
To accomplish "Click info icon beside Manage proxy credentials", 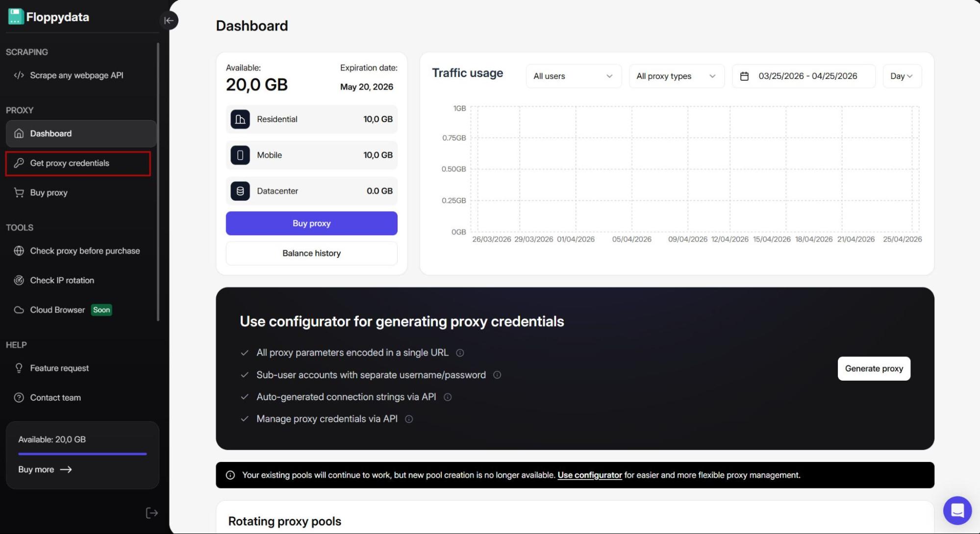I will pyautogui.click(x=408, y=419).
